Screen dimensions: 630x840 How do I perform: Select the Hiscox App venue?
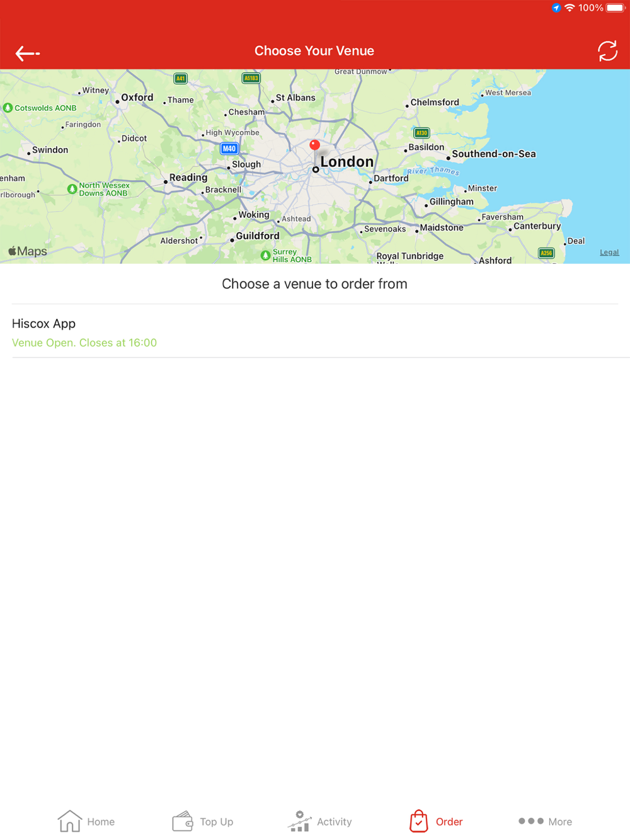[x=315, y=331]
